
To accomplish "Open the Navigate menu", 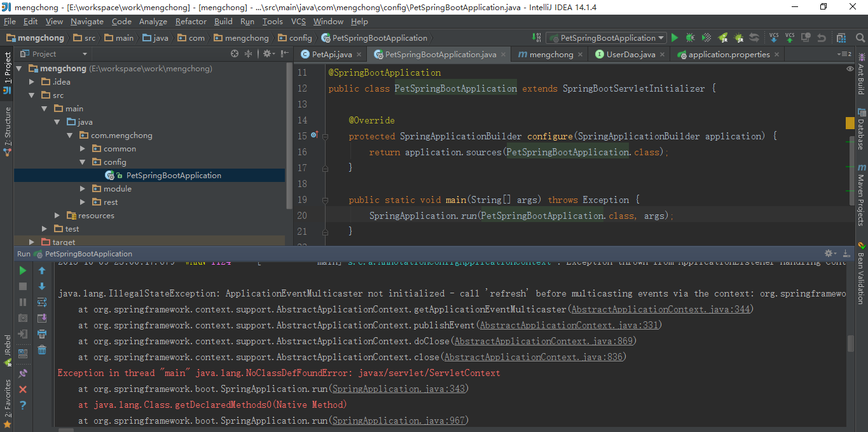I will tap(87, 22).
